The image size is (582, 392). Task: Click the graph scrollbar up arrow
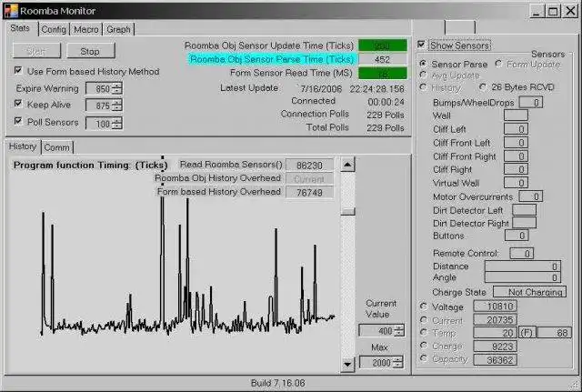pos(347,165)
